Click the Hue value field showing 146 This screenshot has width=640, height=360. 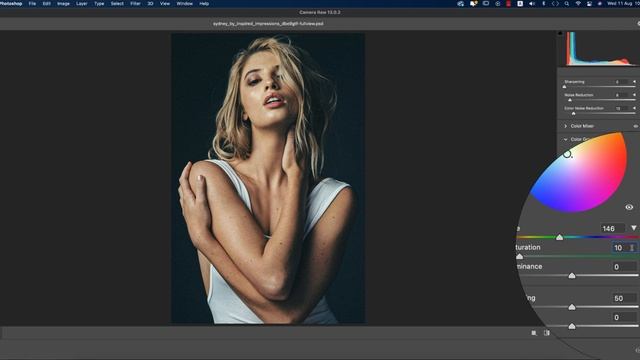click(613, 228)
